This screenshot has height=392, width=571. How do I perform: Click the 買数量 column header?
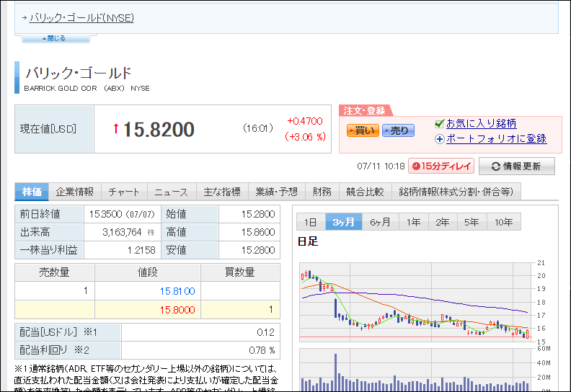[x=240, y=272]
